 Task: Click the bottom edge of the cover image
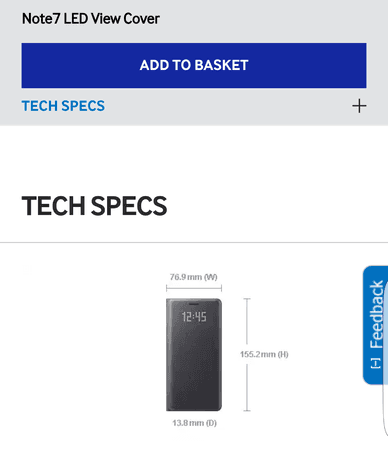[x=194, y=410]
